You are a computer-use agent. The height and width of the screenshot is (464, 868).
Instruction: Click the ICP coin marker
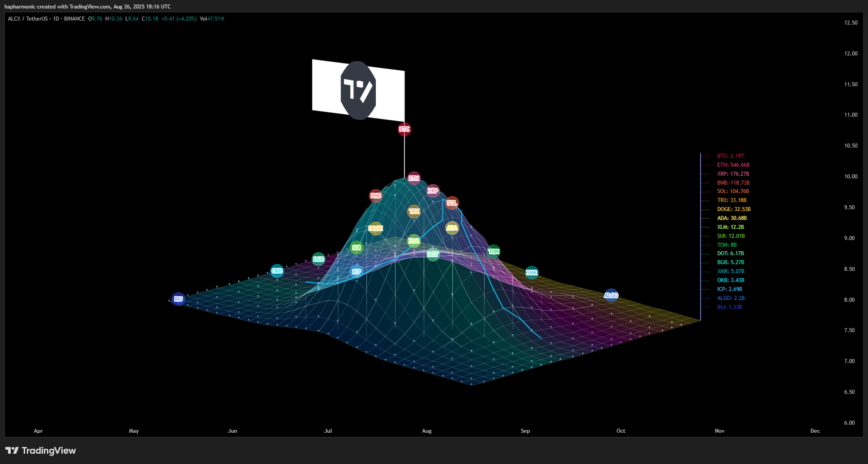[357, 272]
